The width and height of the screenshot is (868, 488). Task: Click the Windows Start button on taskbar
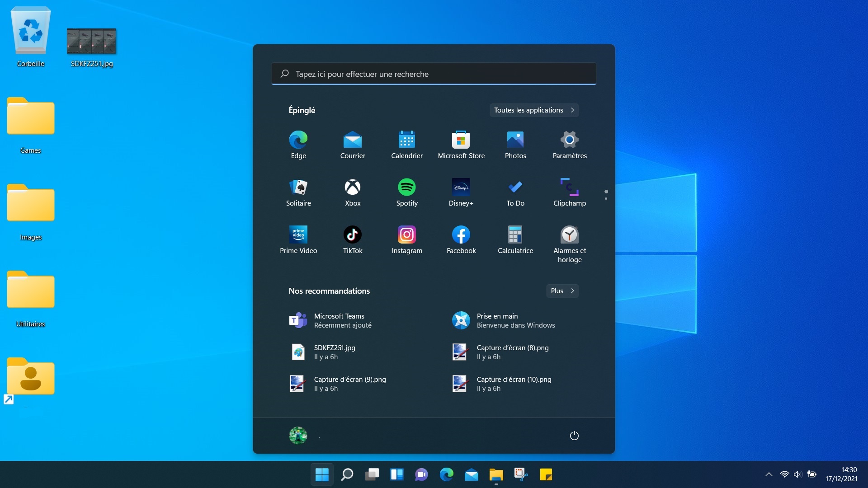[322, 474]
